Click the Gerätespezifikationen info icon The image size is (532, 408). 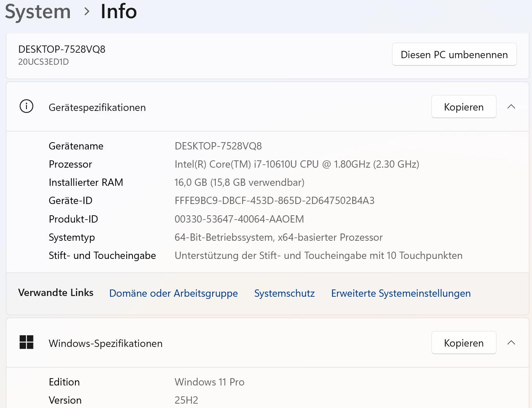pyautogui.click(x=26, y=107)
